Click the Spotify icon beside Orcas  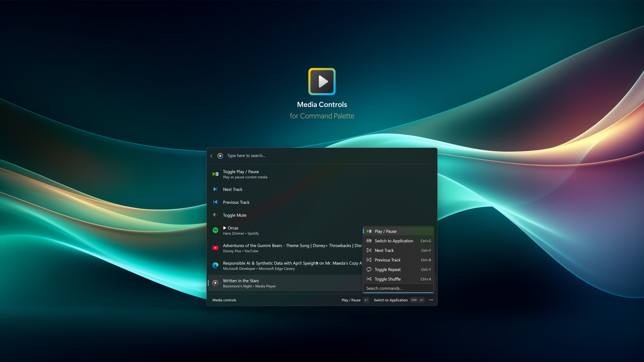click(x=215, y=230)
